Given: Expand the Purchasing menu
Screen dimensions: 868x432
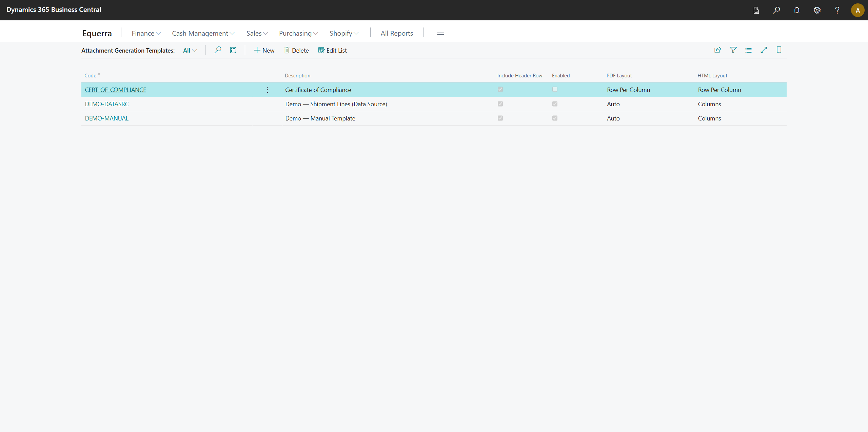Looking at the screenshot, I should click(x=298, y=33).
